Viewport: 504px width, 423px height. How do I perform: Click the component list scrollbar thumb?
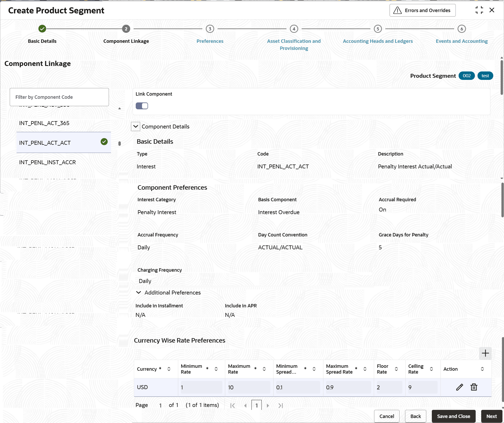[x=119, y=143]
